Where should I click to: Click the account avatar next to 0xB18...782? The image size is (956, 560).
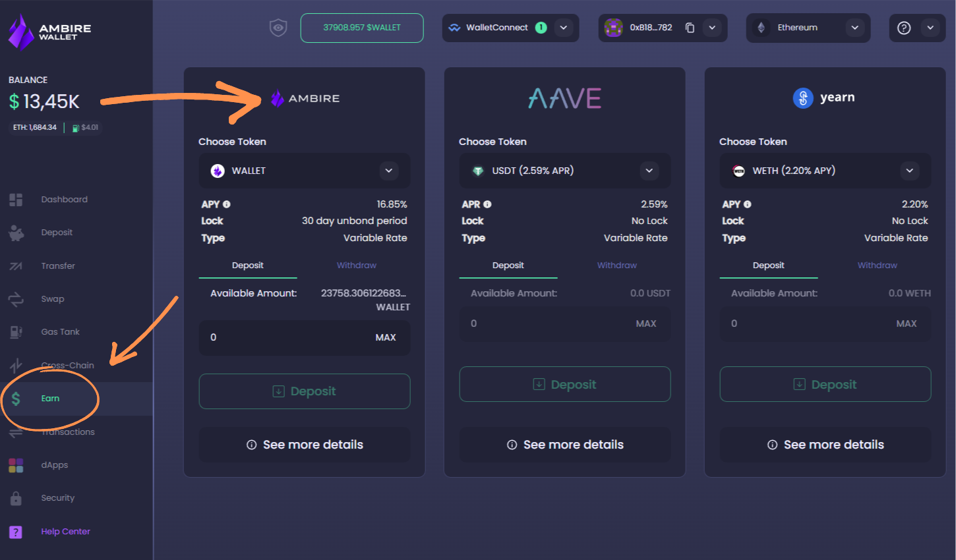[x=614, y=28]
